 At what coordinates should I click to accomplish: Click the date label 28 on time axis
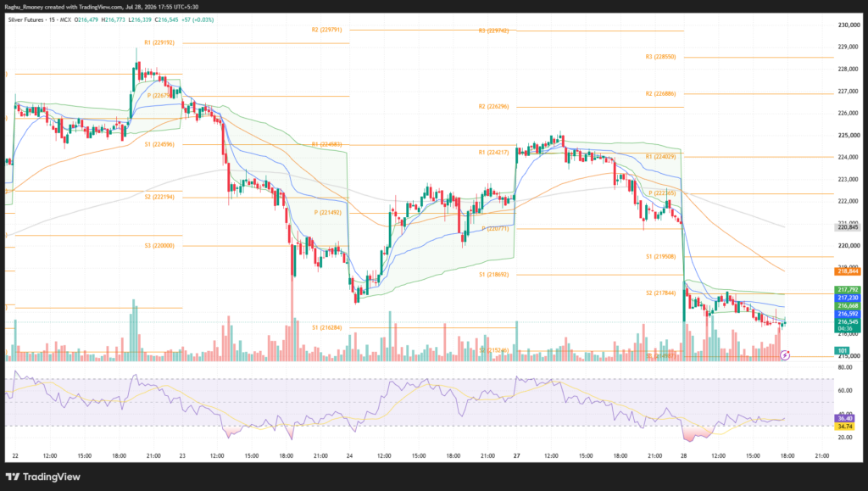(x=684, y=456)
